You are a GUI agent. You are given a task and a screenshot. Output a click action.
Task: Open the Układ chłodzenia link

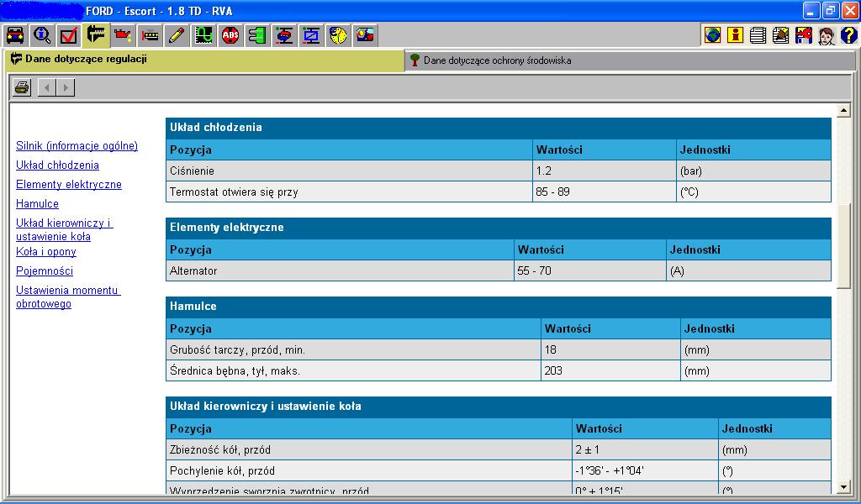coord(57,165)
